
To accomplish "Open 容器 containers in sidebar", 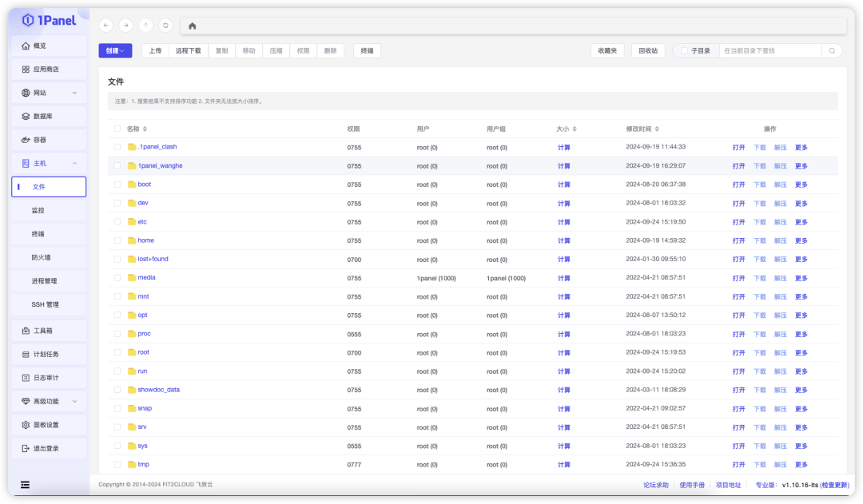I will [x=49, y=140].
